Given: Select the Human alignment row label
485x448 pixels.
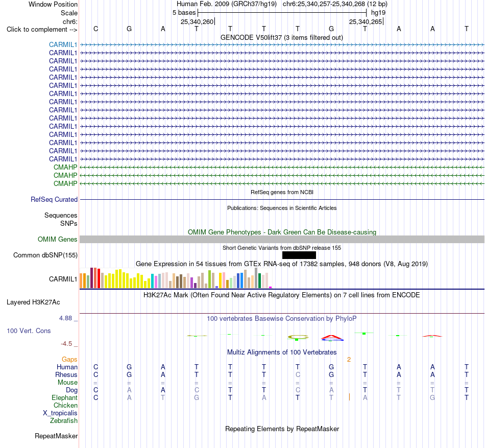Looking at the screenshot, I should [x=67, y=367].
